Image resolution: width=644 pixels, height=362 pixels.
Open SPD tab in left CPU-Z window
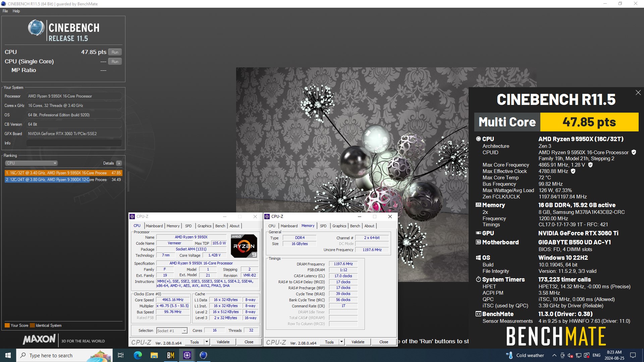(x=189, y=226)
